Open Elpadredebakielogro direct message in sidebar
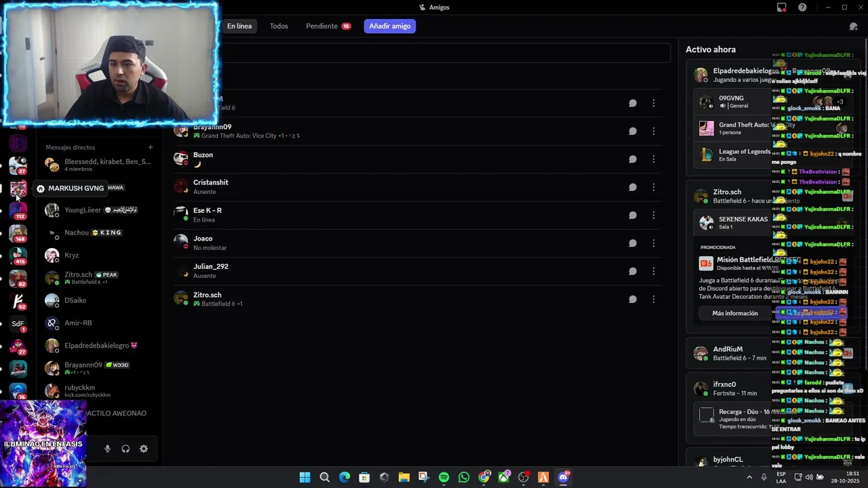 point(100,346)
